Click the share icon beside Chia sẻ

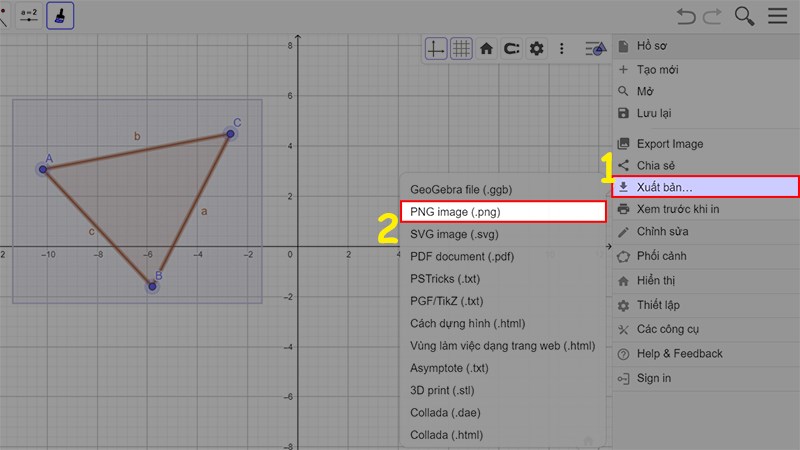(623, 165)
